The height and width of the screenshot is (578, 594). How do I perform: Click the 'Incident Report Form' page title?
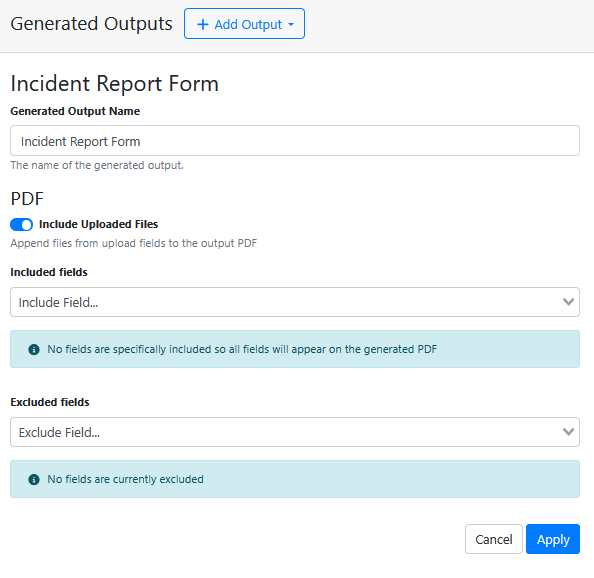(115, 83)
